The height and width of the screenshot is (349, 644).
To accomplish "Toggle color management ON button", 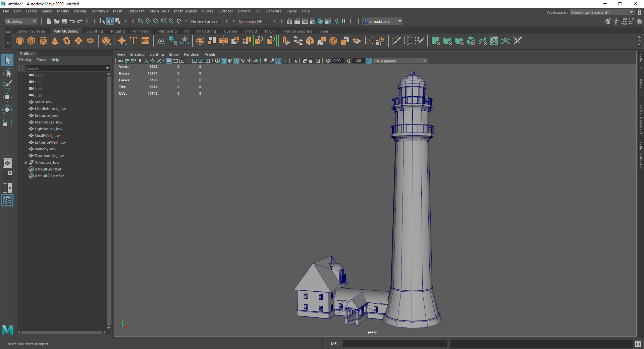I will pos(369,61).
